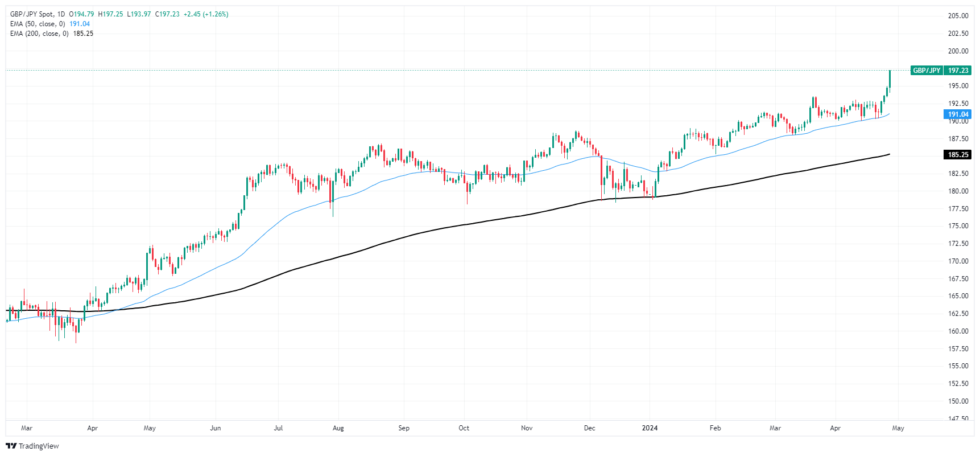Click the 200.00 price axis label

[x=958, y=51]
